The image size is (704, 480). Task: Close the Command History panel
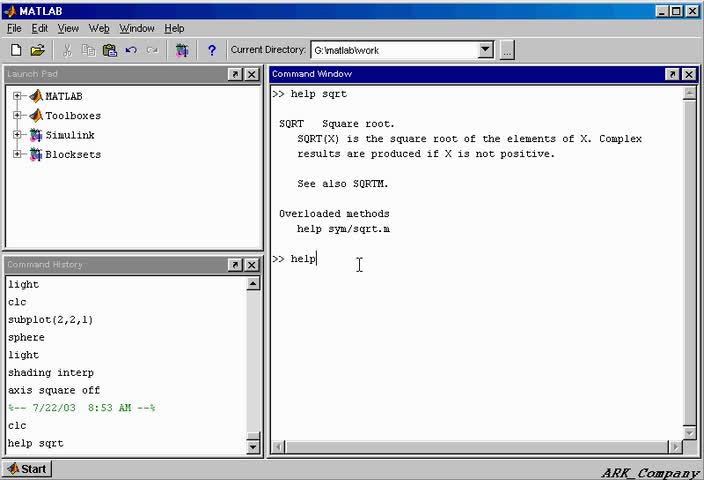click(x=252, y=265)
